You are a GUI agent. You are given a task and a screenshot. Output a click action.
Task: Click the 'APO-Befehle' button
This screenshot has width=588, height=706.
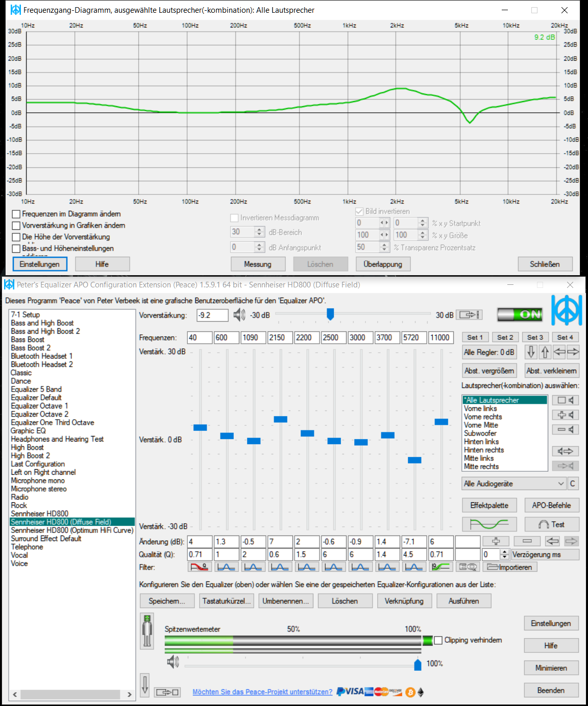(552, 505)
